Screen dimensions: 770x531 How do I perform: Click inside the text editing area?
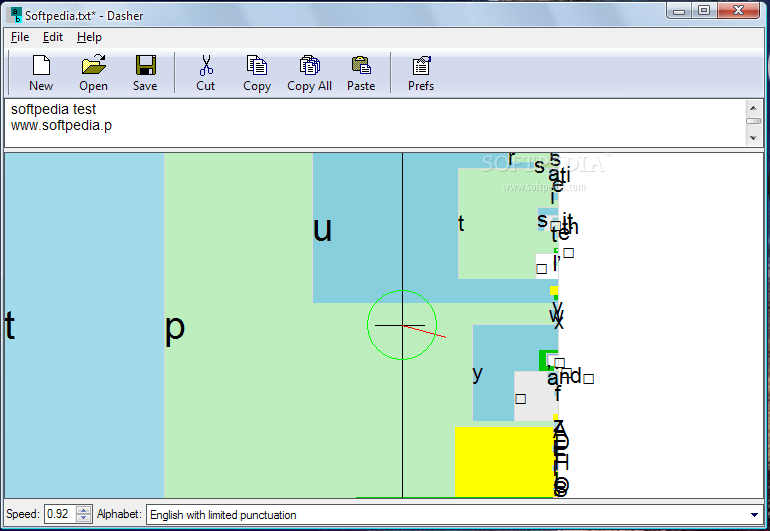pyautogui.click(x=375, y=123)
